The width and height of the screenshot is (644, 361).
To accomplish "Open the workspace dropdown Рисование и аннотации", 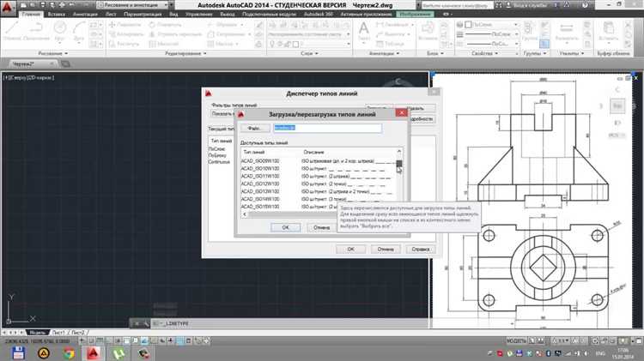I will (x=133, y=5).
